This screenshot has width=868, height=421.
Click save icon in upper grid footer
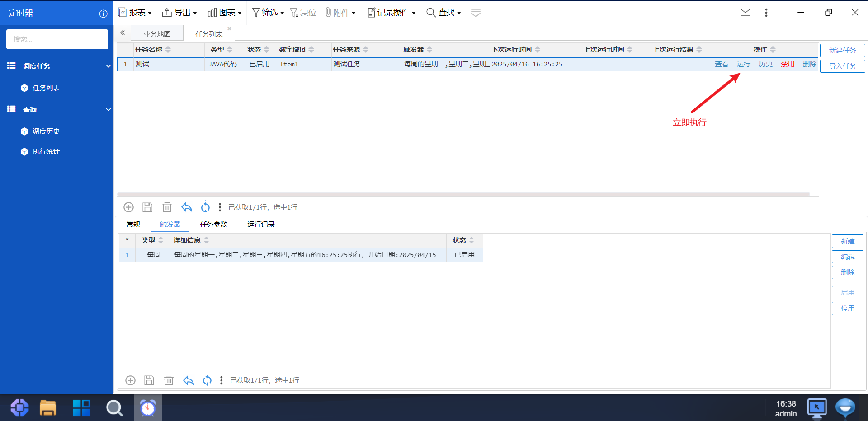click(147, 207)
